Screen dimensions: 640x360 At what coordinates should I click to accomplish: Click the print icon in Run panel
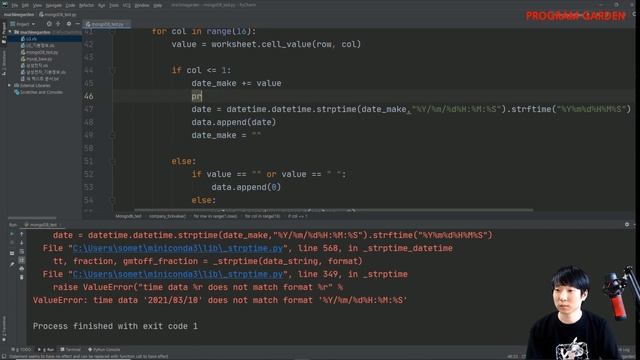tap(22, 269)
